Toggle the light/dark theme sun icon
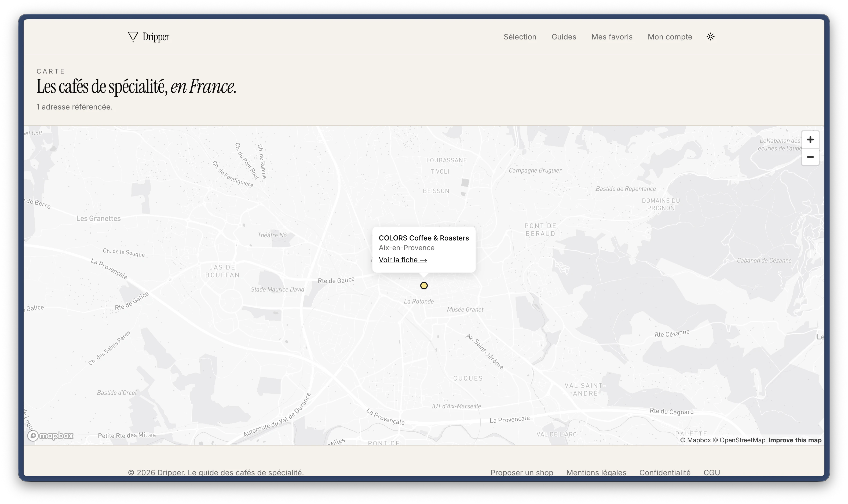 (710, 37)
